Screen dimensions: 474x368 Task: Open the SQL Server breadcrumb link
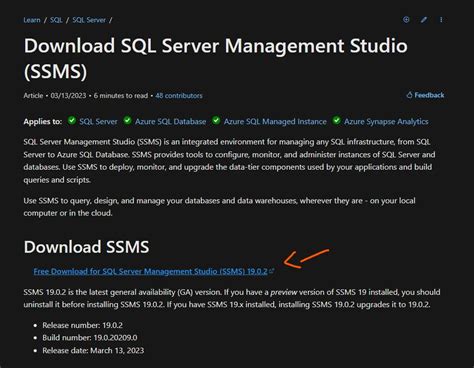point(89,20)
